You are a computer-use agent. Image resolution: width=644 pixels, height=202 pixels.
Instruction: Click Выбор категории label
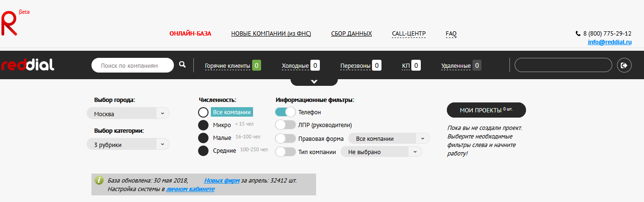tap(119, 130)
